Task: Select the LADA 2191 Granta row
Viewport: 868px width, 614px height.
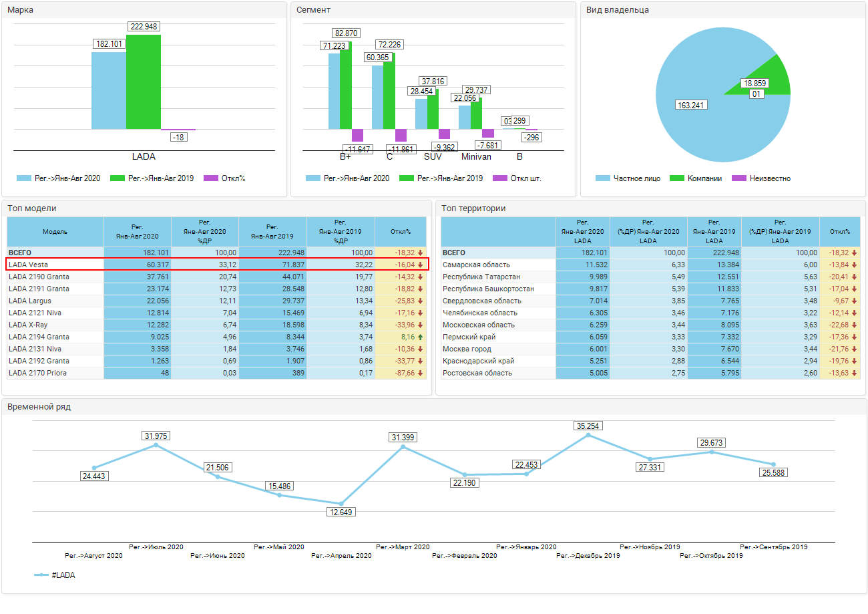Action: 217,289
